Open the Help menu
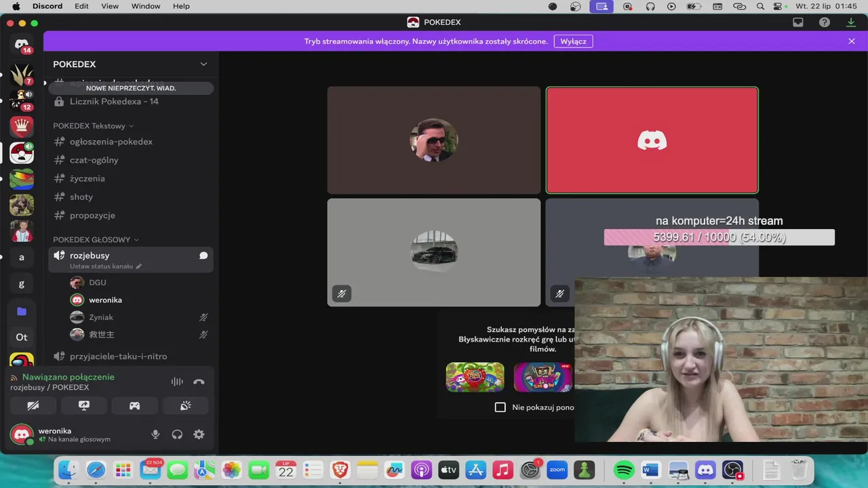The width and height of the screenshot is (868, 488). tap(182, 6)
